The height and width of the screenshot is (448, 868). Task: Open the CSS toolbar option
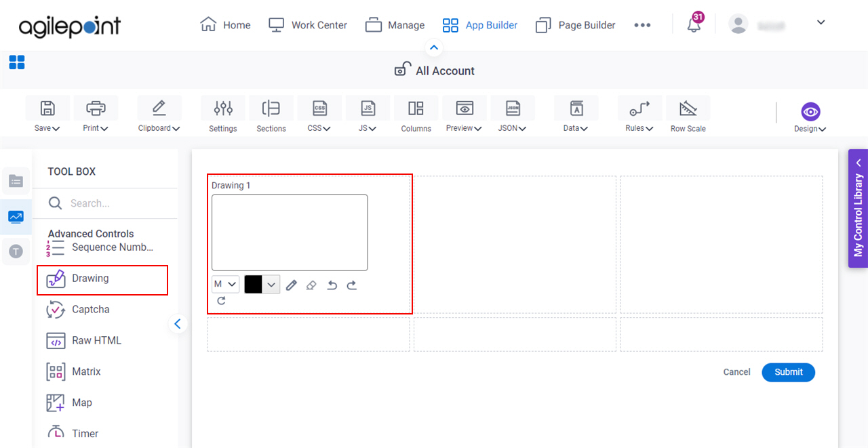pyautogui.click(x=319, y=114)
